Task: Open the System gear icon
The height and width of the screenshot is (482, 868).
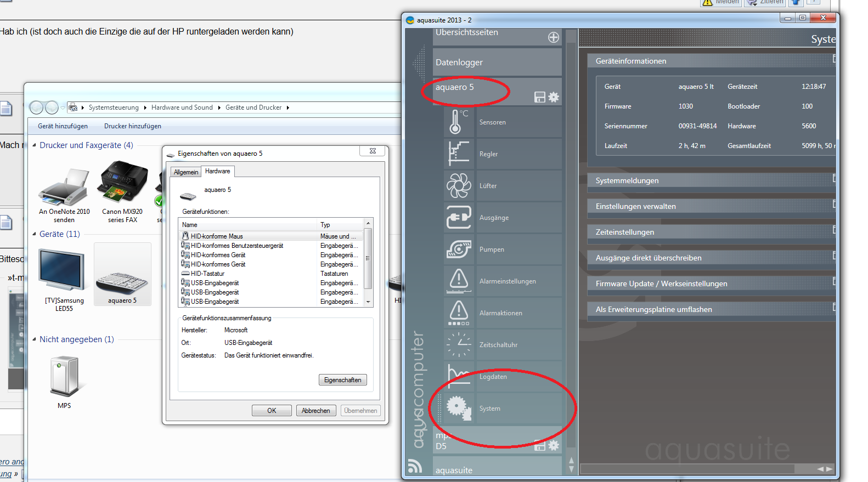Action: coord(458,408)
